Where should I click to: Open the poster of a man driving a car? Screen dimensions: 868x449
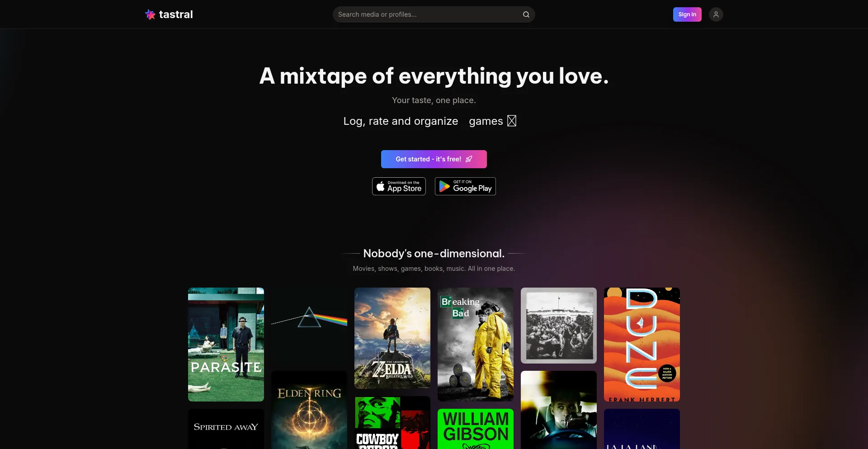pos(559,410)
